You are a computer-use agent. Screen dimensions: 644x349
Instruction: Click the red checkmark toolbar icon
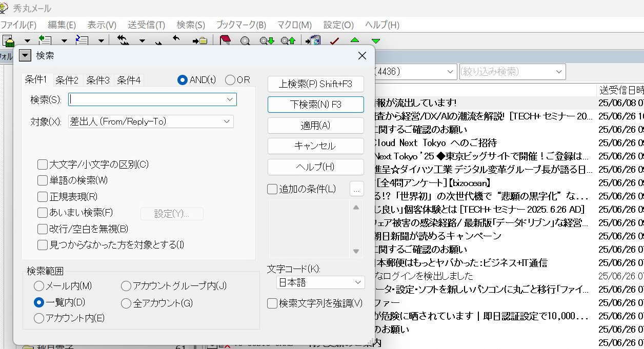point(334,41)
